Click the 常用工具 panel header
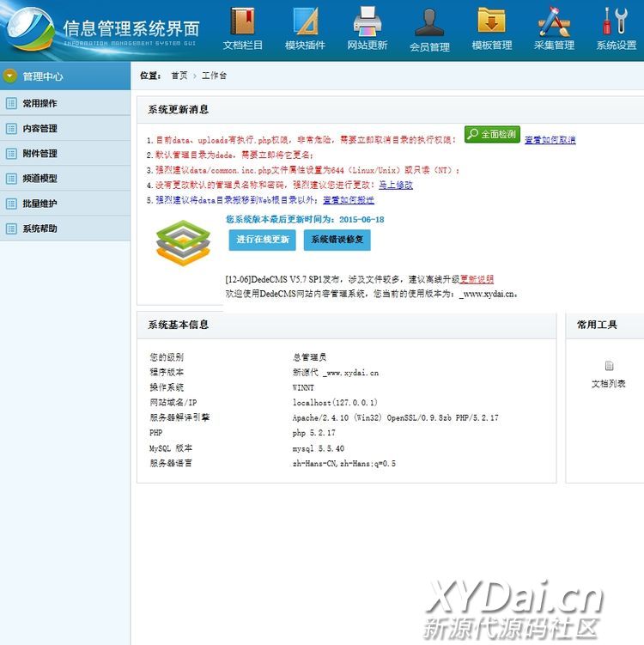Viewport: 644px width, 645px height. [x=597, y=325]
